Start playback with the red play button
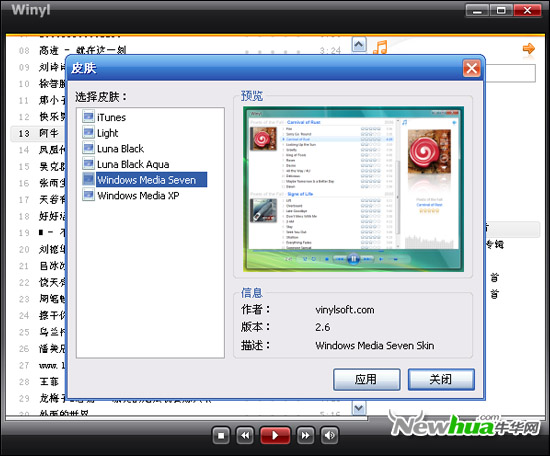Screen dimensions: 550x456 click(x=275, y=435)
